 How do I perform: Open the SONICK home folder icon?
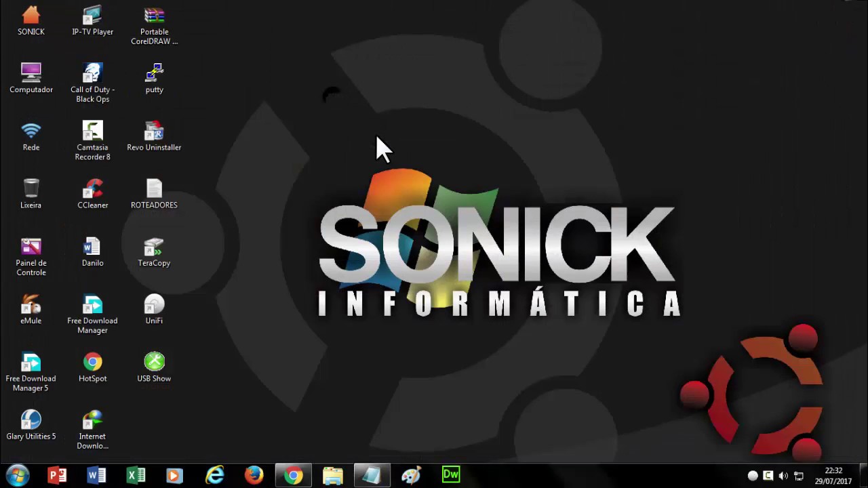[31, 20]
